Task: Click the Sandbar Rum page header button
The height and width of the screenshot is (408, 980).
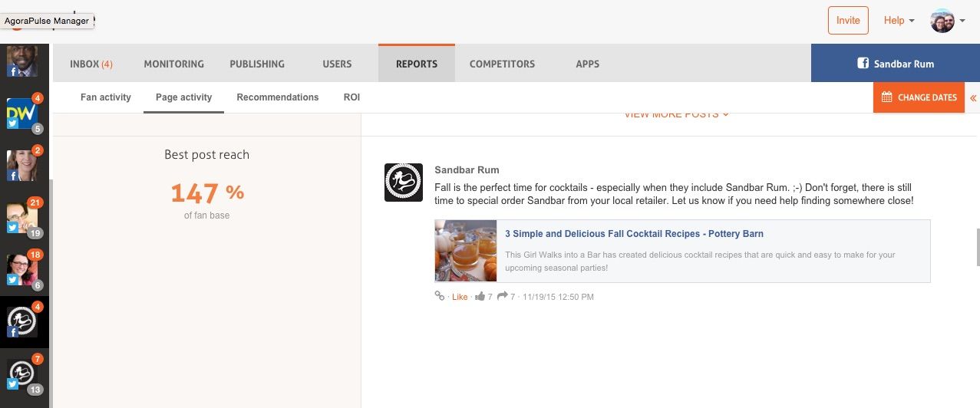Action: [896, 64]
